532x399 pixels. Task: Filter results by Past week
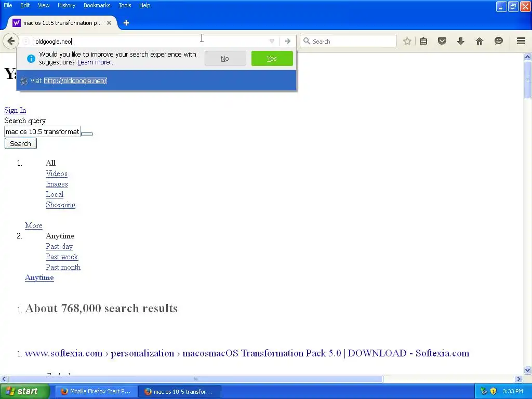(x=62, y=257)
